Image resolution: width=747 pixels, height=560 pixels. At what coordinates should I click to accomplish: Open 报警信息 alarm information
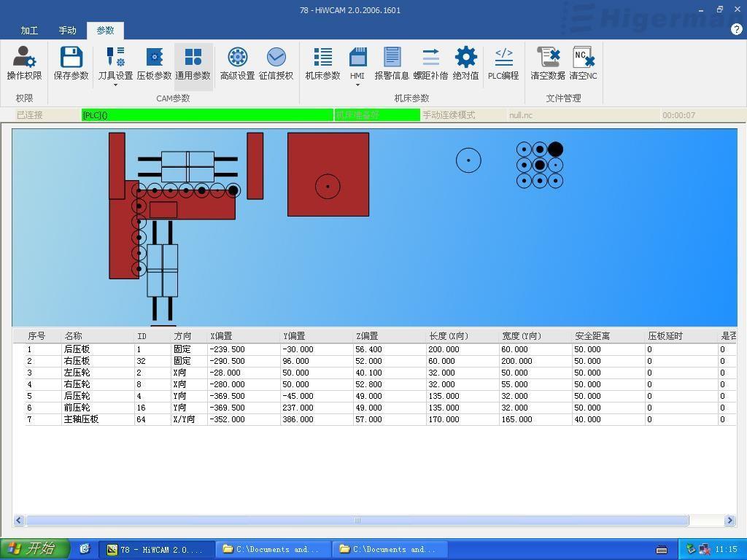(392, 63)
